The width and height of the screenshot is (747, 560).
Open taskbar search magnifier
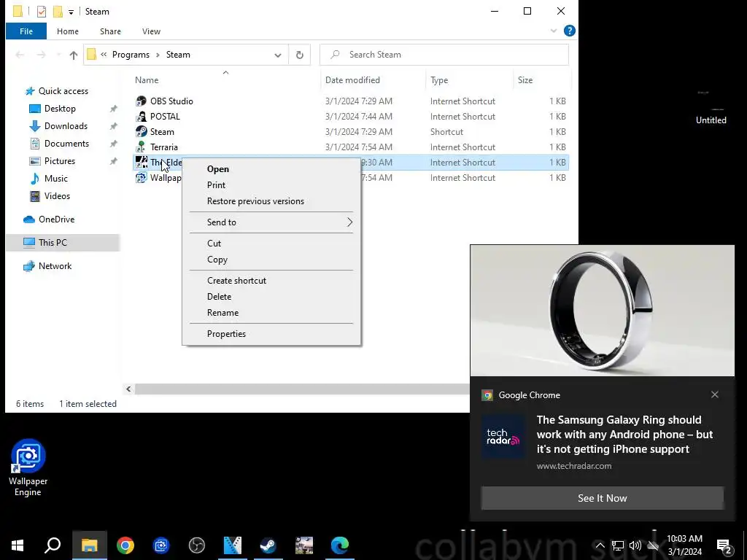[53, 545]
